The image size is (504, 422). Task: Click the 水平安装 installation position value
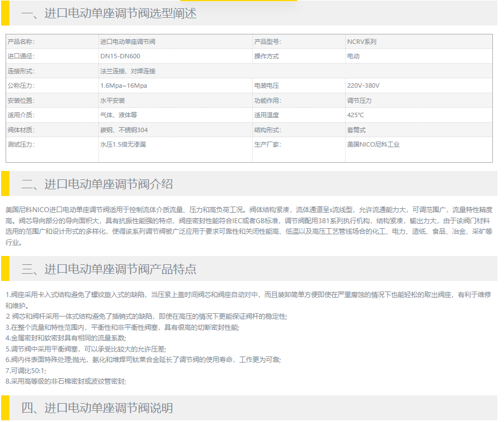112,101
